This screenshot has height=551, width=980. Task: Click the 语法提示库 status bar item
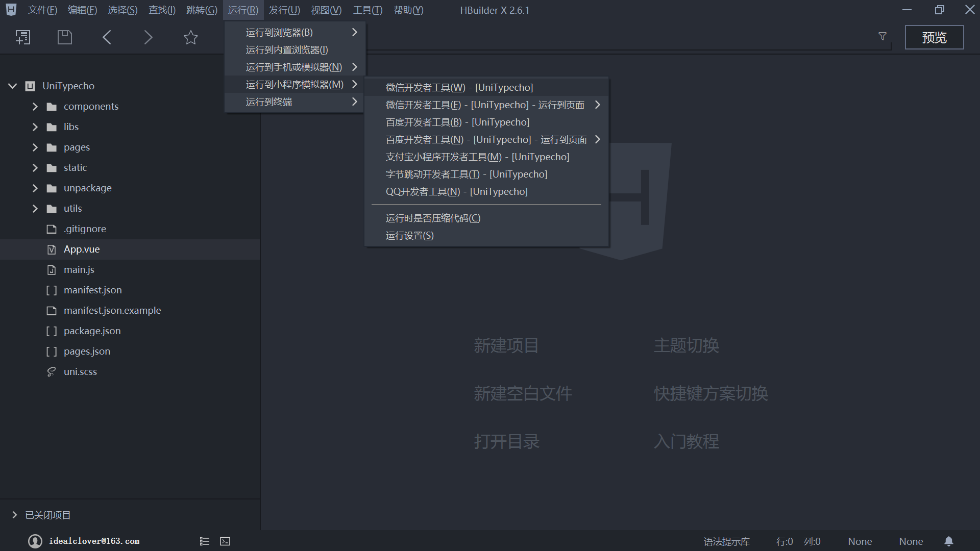click(x=726, y=542)
